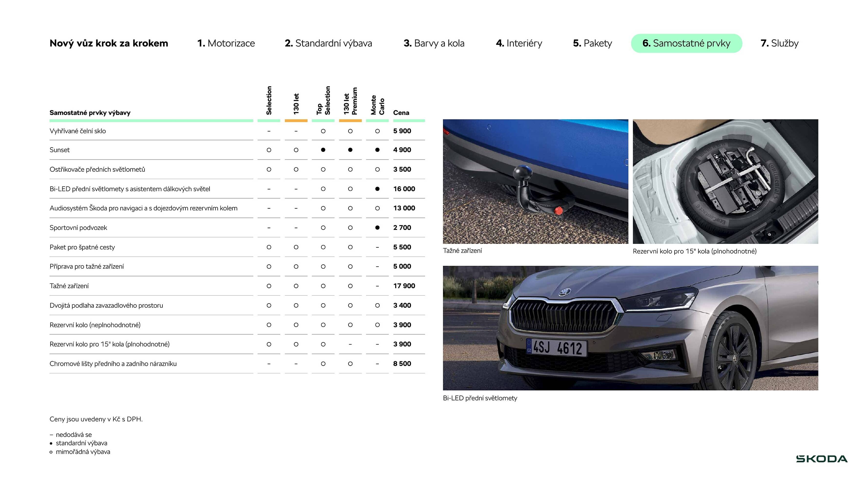868x488 pixels.
Task: Toggle Vyhřívané čelní sklo for Monte Carlo
Action: (x=377, y=131)
